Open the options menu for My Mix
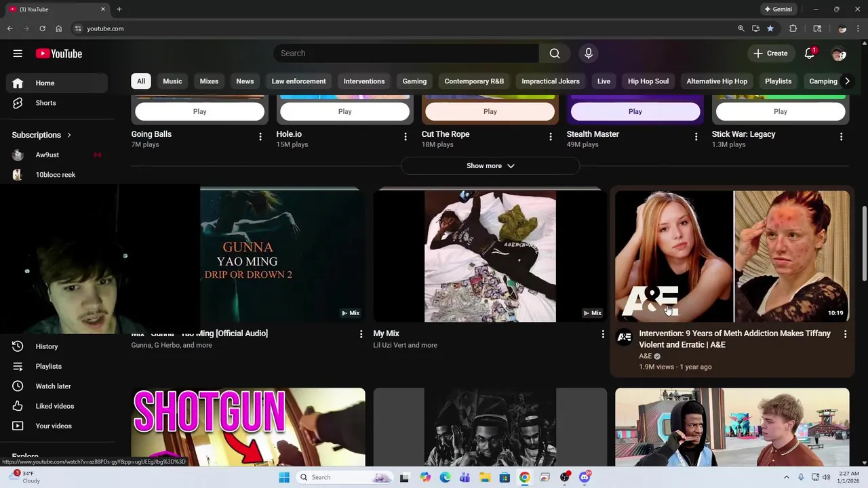 tap(603, 334)
